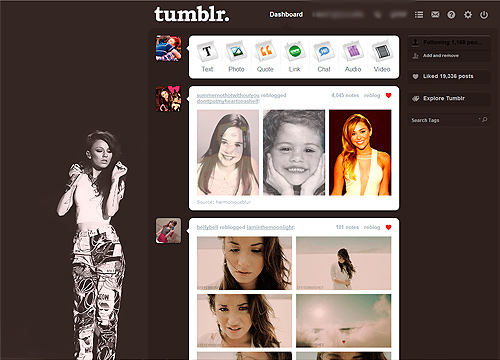
Task: Open the black-and-white child photo
Action: point(294,153)
